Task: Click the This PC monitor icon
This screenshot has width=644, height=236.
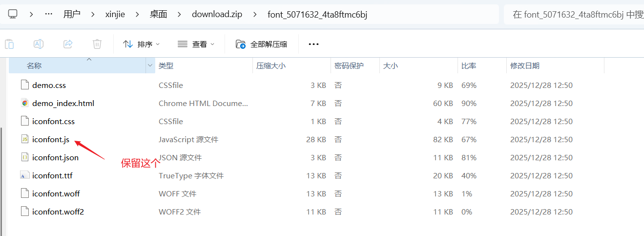Action: click(x=13, y=14)
